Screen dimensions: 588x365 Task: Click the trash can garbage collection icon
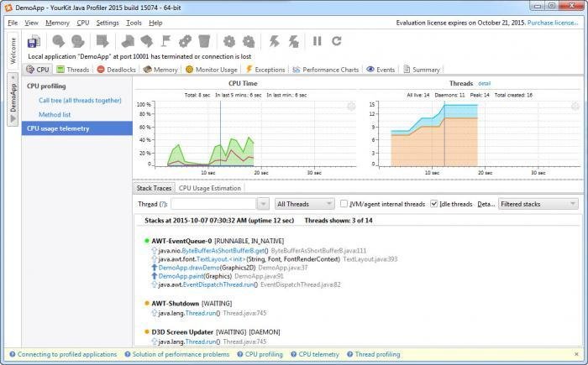tap(204, 41)
